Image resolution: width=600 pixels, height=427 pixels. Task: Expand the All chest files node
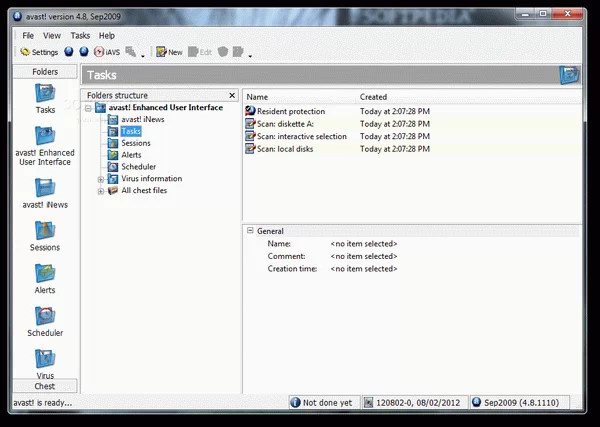point(101,191)
